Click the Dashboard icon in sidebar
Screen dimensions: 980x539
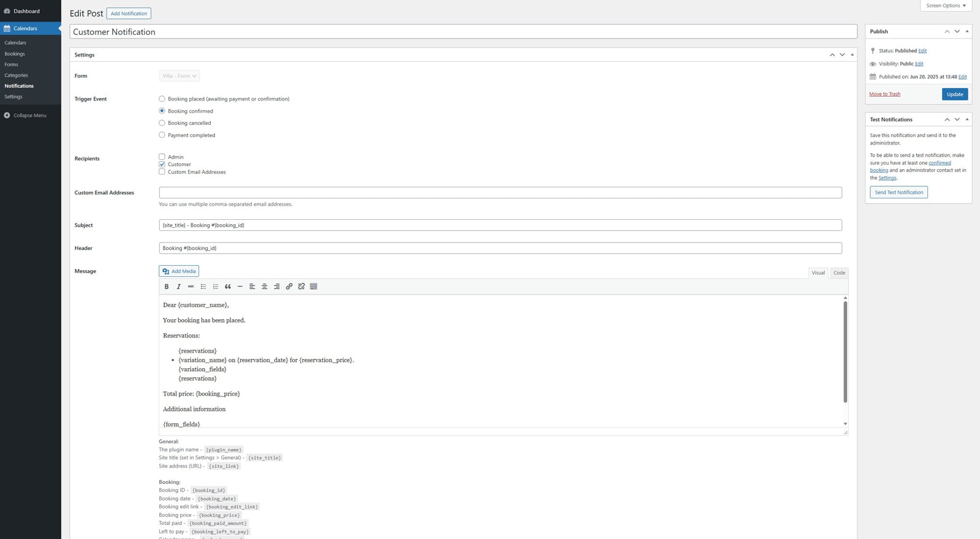7,11
